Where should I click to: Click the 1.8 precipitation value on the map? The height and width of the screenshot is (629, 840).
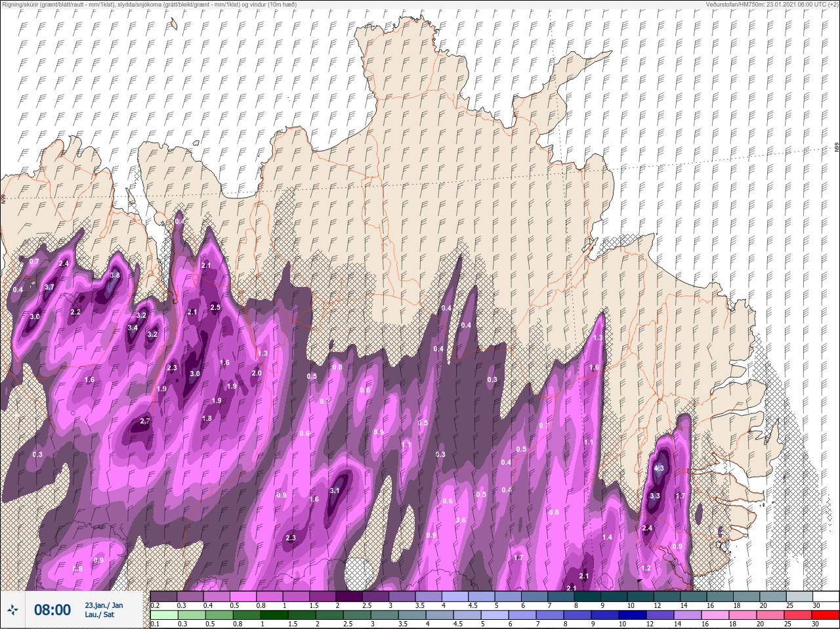(207, 418)
